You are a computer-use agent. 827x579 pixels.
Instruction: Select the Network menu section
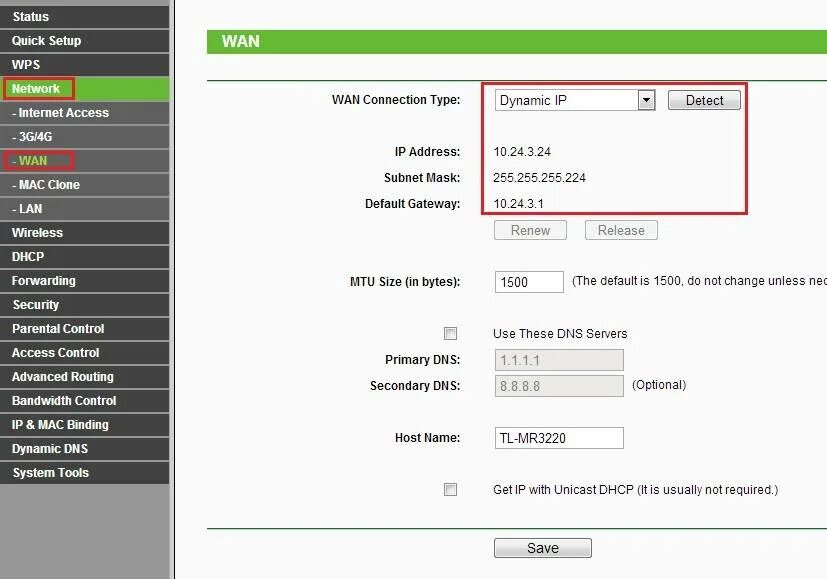pyautogui.click(x=84, y=89)
